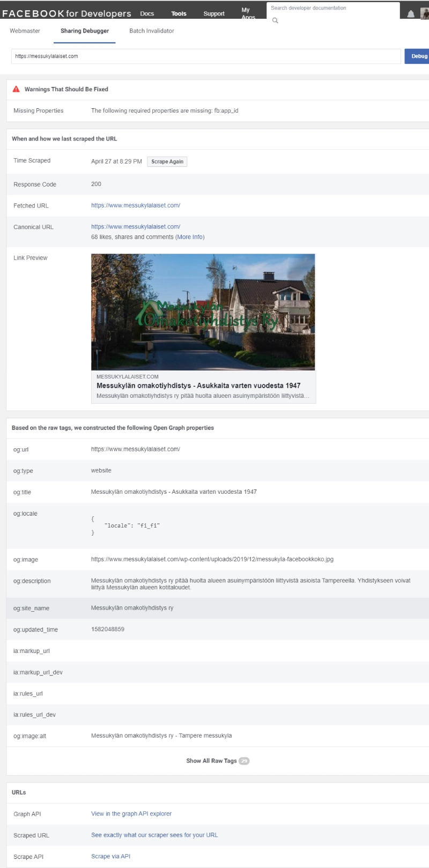Open the Docs menu
Viewport: 429px width, 868px height.
(x=147, y=13)
